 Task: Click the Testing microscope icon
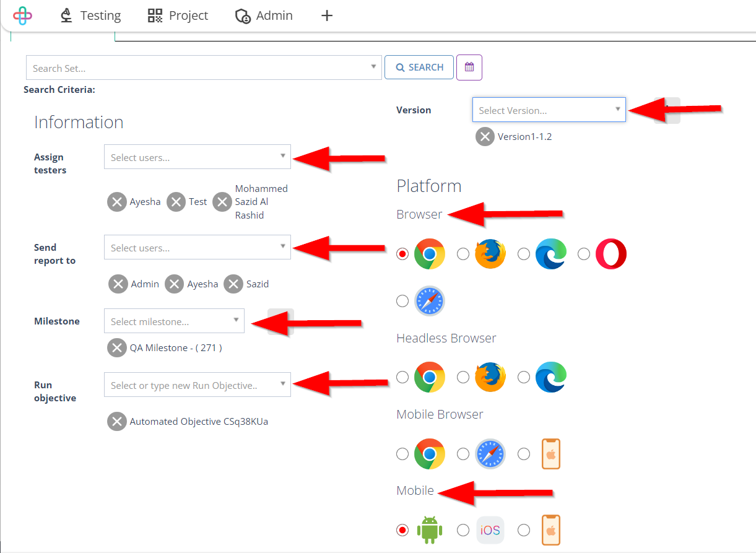tap(66, 15)
